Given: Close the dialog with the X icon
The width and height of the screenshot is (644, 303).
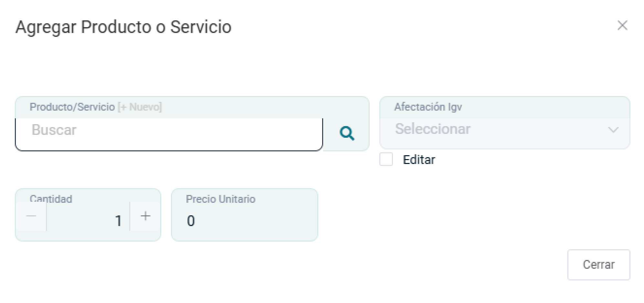Looking at the screenshot, I should [x=622, y=26].
